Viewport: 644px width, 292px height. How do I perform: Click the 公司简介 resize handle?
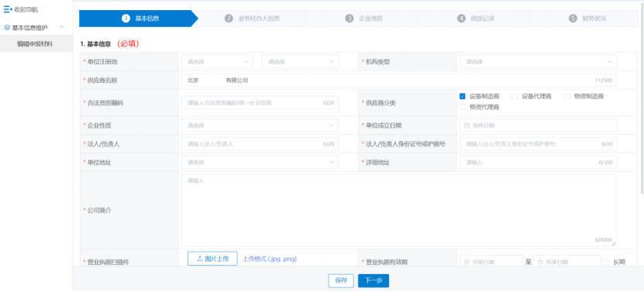(613, 244)
